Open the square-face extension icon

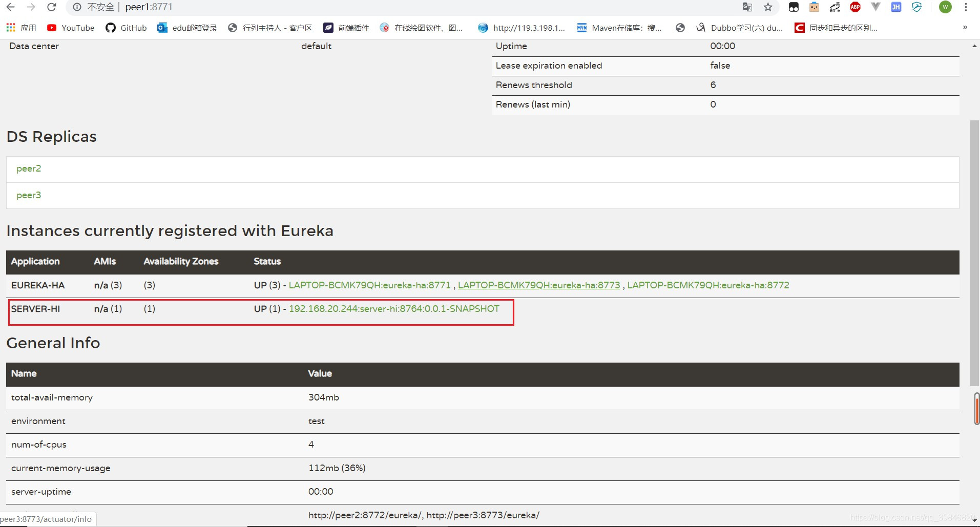coord(814,7)
